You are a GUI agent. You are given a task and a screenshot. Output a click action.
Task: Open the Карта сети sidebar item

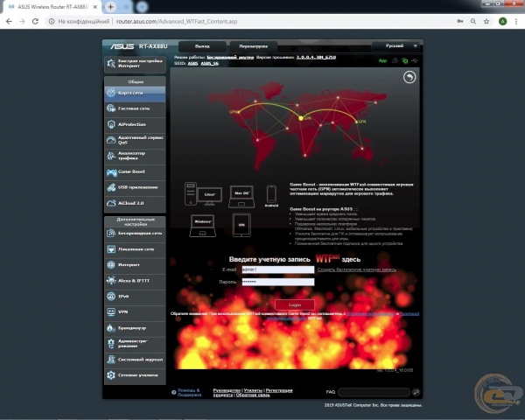(135, 93)
